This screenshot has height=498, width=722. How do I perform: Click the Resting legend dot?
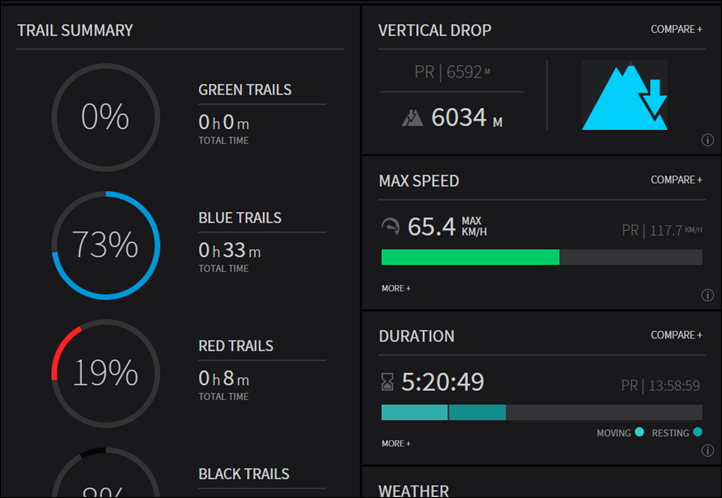coord(698,432)
